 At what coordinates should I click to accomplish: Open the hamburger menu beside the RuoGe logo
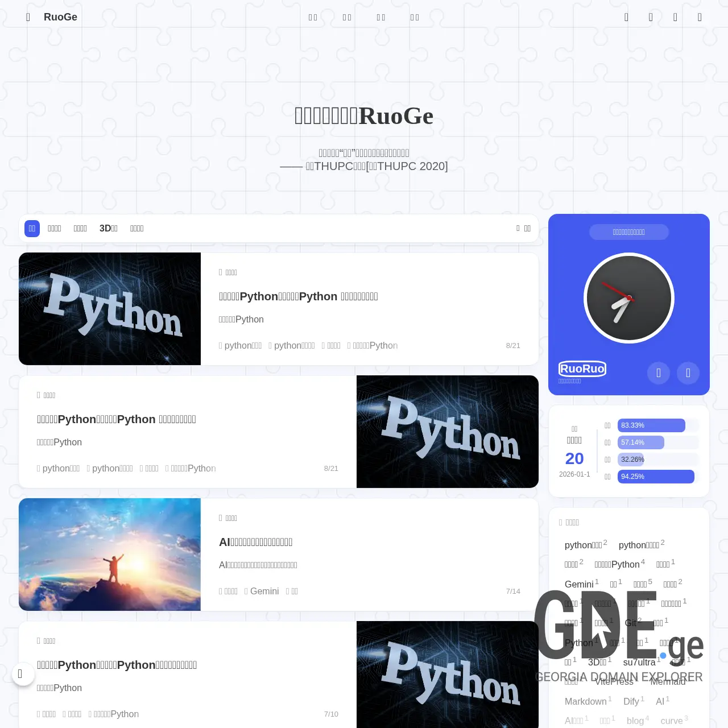[x=28, y=17]
